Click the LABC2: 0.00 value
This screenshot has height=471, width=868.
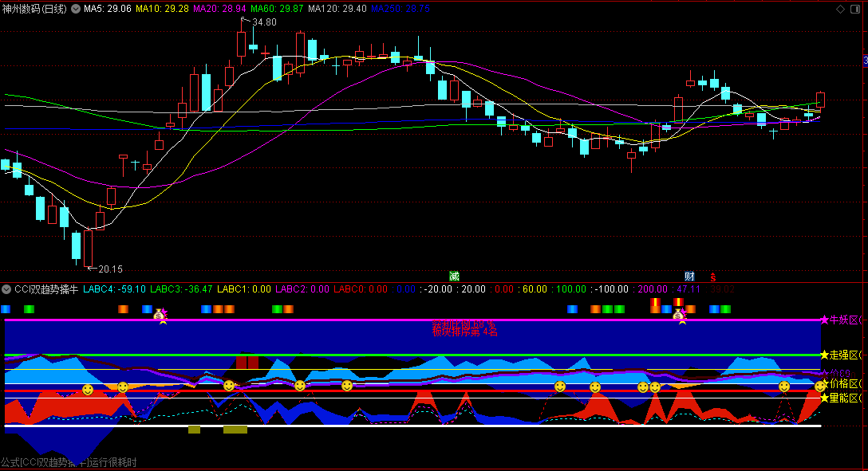tap(302, 289)
